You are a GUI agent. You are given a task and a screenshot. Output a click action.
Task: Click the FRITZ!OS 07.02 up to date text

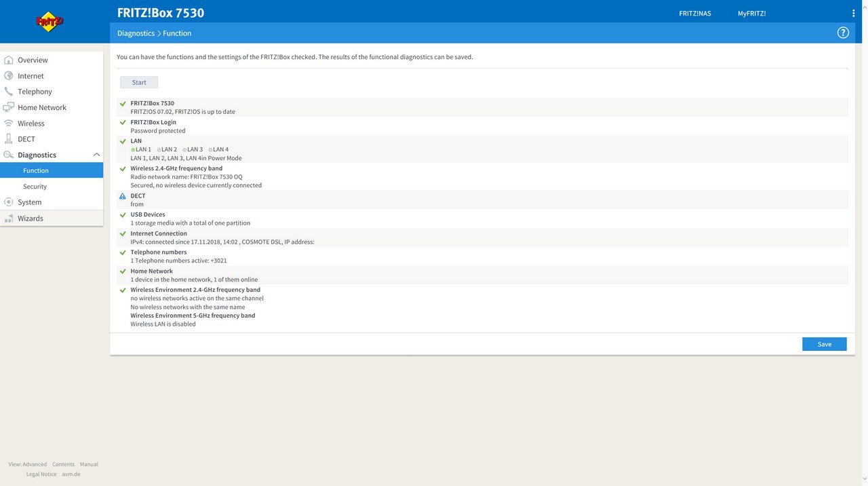click(x=183, y=111)
